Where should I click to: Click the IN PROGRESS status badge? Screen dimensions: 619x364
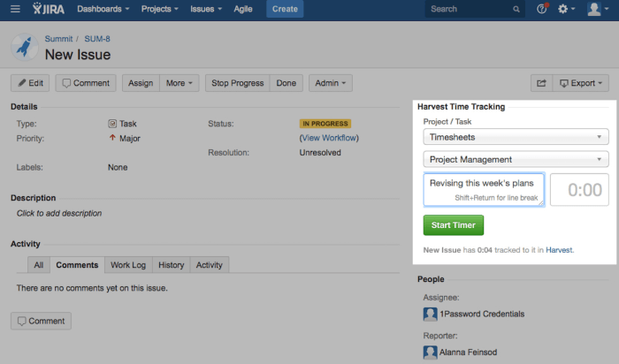325,124
